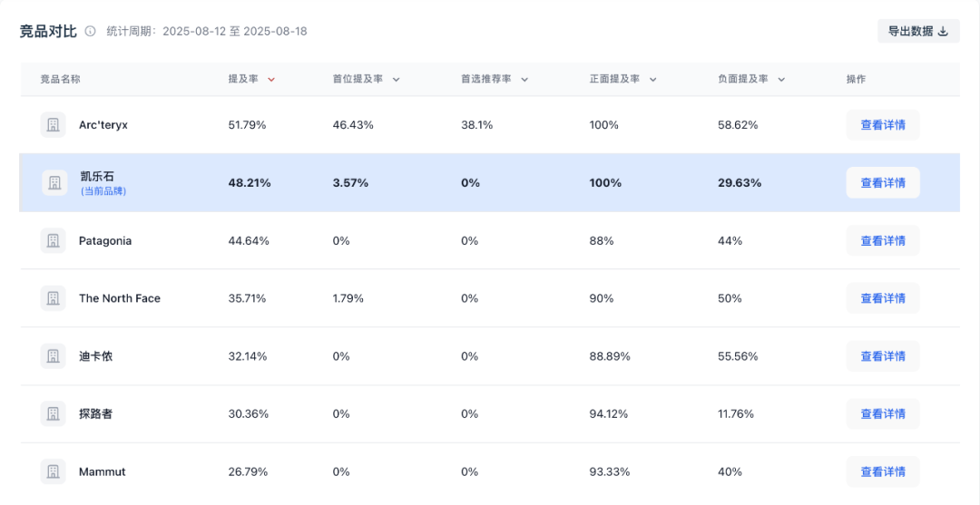Image resolution: width=980 pixels, height=505 pixels.
Task: Select the Mammut competitor name
Action: (102, 472)
